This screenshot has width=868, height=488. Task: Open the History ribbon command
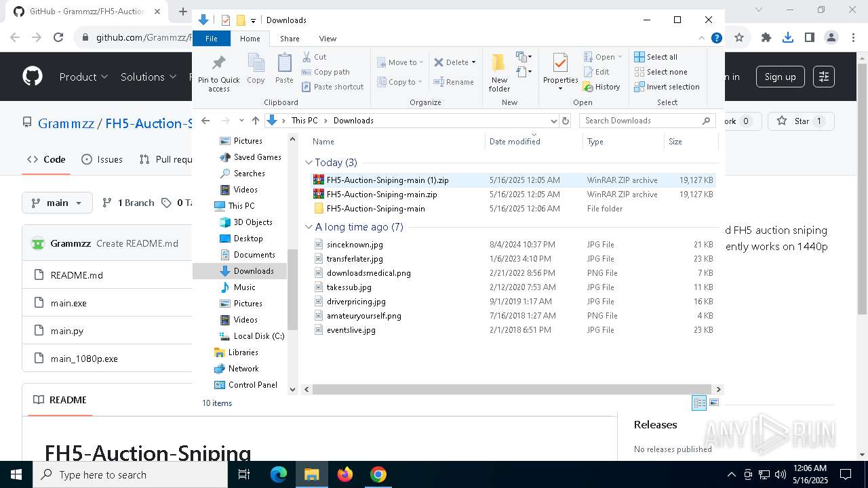click(x=601, y=87)
